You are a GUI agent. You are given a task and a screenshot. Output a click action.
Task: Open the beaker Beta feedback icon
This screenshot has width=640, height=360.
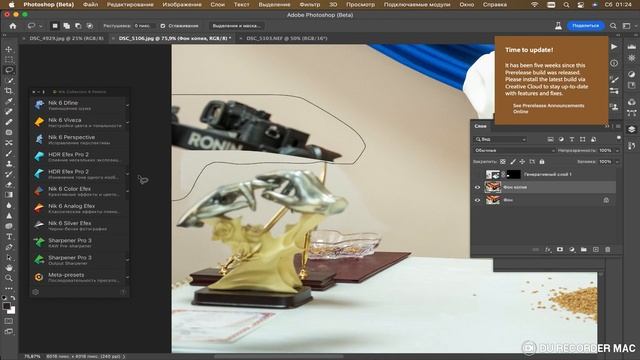coord(558,26)
